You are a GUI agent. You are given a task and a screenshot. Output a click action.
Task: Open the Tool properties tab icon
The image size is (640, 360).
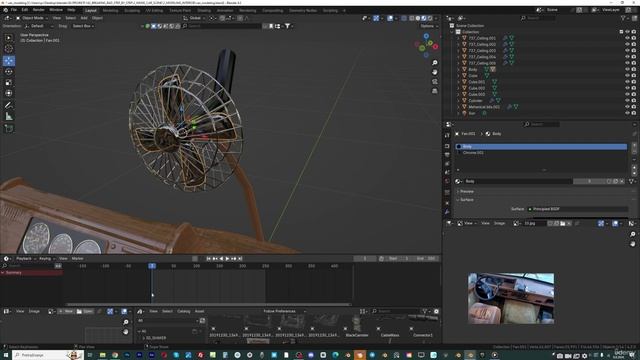(x=447, y=135)
